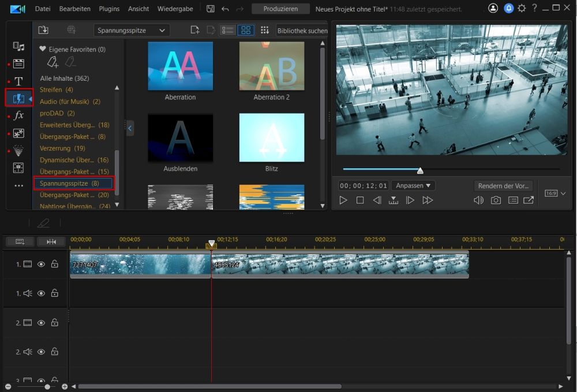Switch the library to list view
Screen dimensions: 577x392
point(227,30)
